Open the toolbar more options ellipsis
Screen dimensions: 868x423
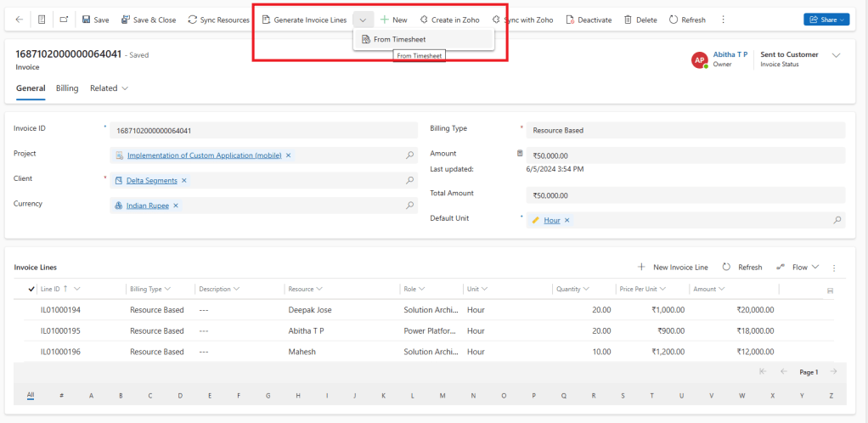click(x=723, y=20)
